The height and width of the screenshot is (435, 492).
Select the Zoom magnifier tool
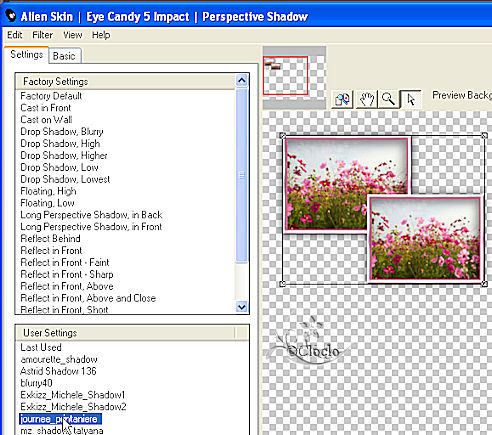(x=388, y=99)
